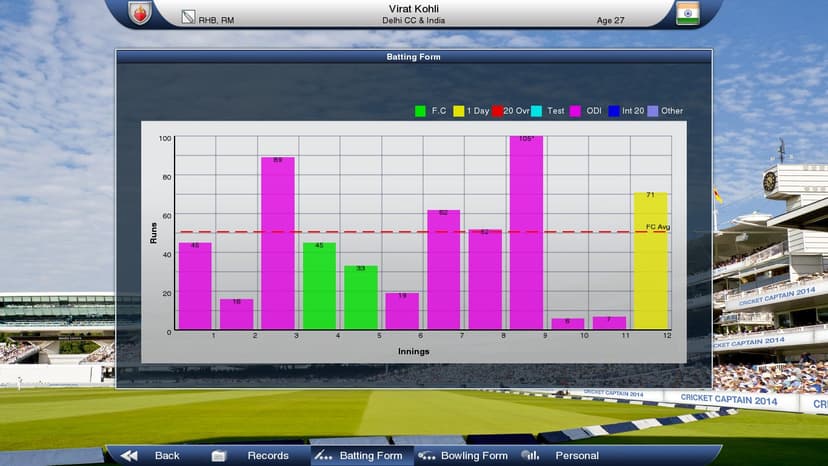Select the yellow 71 bar for innings 12

click(x=651, y=261)
